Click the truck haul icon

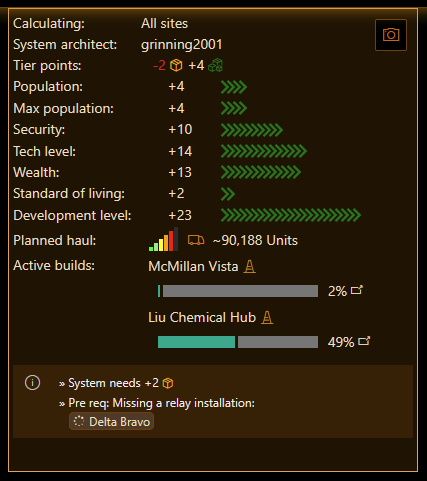pyautogui.click(x=196, y=240)
